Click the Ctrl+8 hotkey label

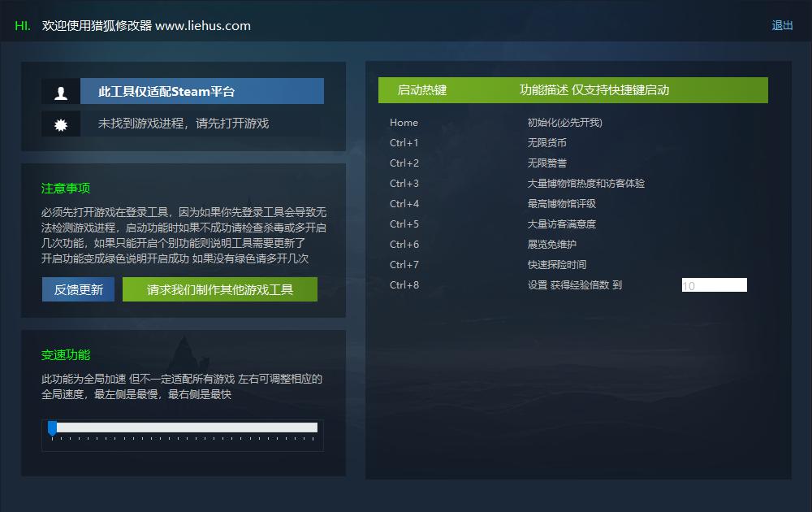point(404,285)
